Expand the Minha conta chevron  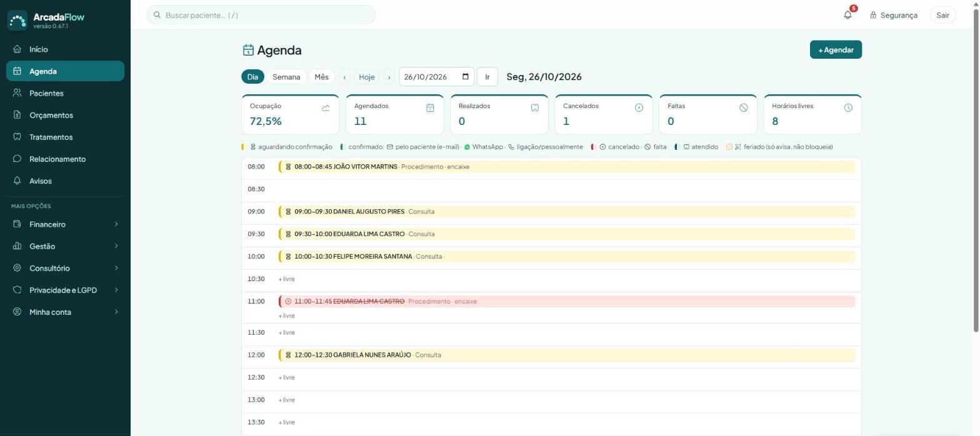point(116,311)
